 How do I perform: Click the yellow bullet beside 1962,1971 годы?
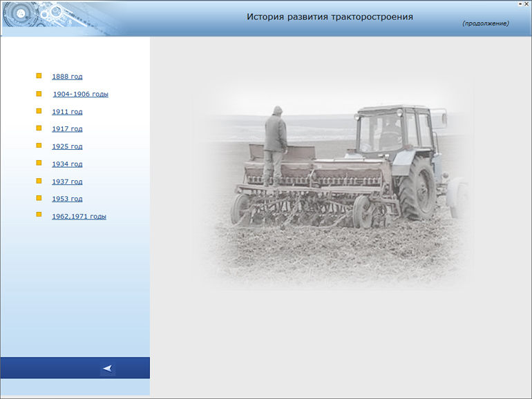tap(39, 215)
